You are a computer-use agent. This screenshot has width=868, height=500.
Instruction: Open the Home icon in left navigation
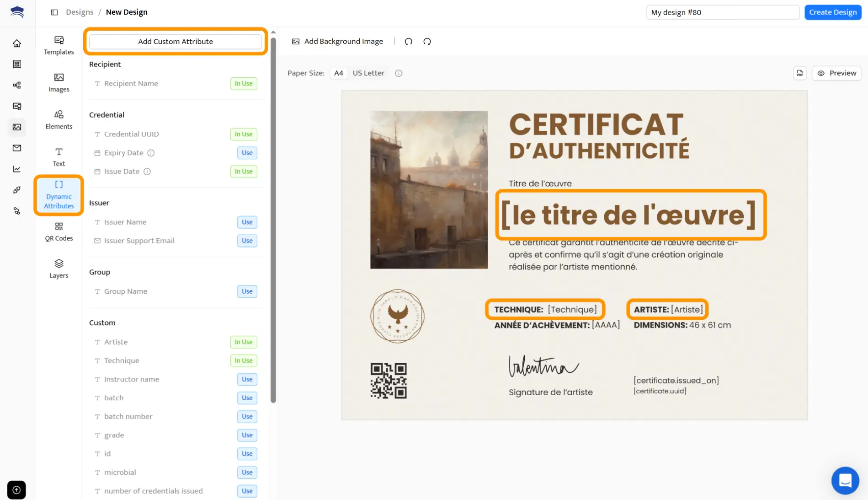17,43
